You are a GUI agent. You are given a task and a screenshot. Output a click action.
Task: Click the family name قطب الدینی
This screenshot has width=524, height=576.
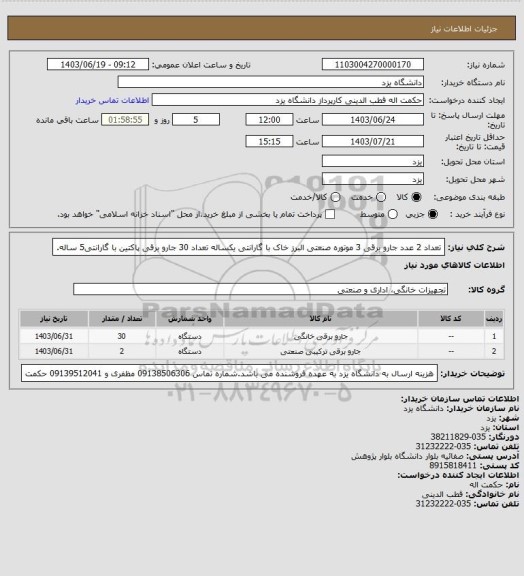[442, 494]
